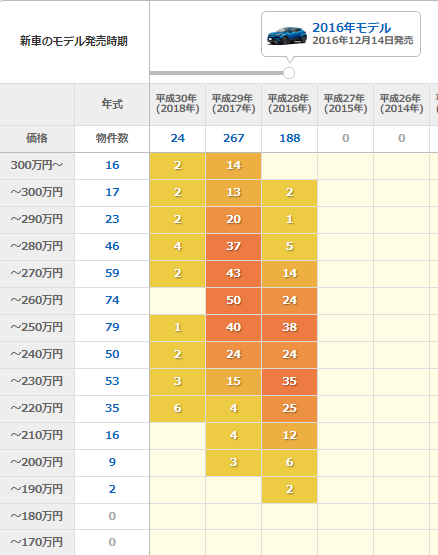This screenshot has height=555, width=438.
Task: Click cell 37 in ~280万円 row
Action: point(234,246)
